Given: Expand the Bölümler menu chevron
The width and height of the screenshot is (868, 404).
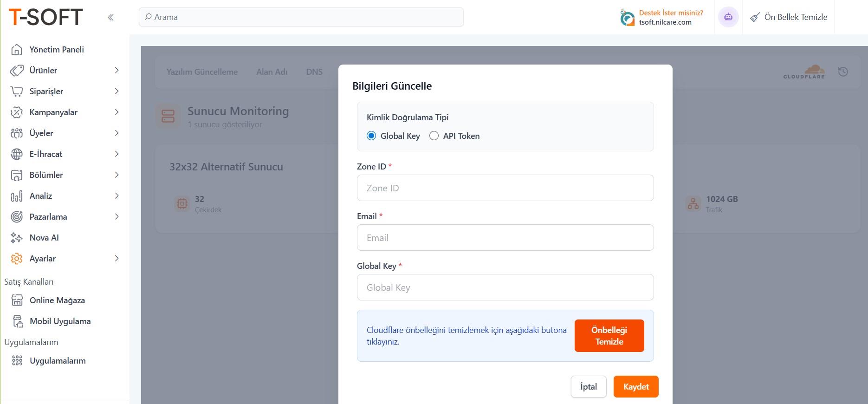Looking at the screenshot, I should point(117,175).
